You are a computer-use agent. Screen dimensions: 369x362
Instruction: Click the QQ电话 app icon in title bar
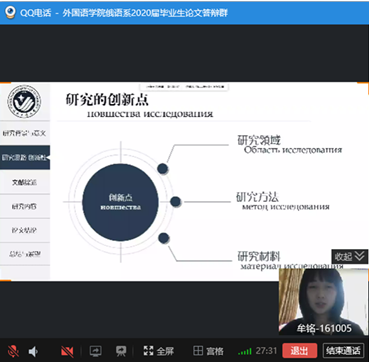click(x=10, y=12)
